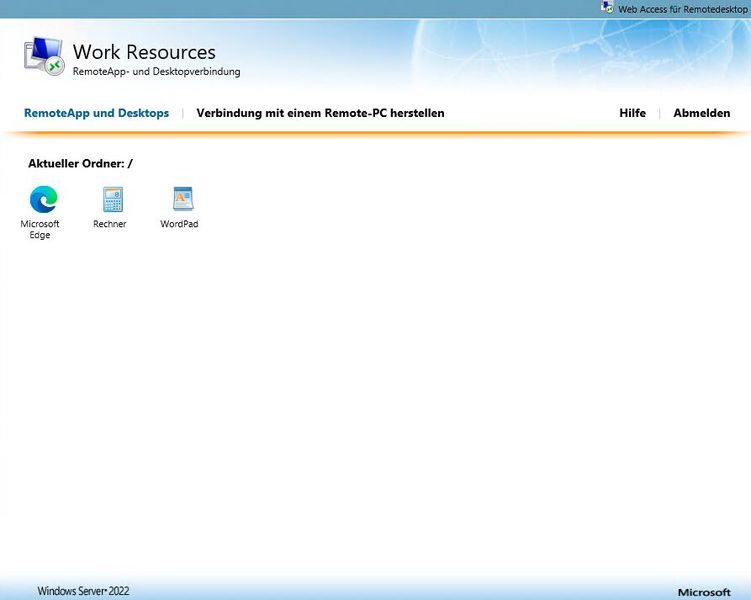Click RemoteApp- und Desktopverbindung subtitle

(157, 71)
